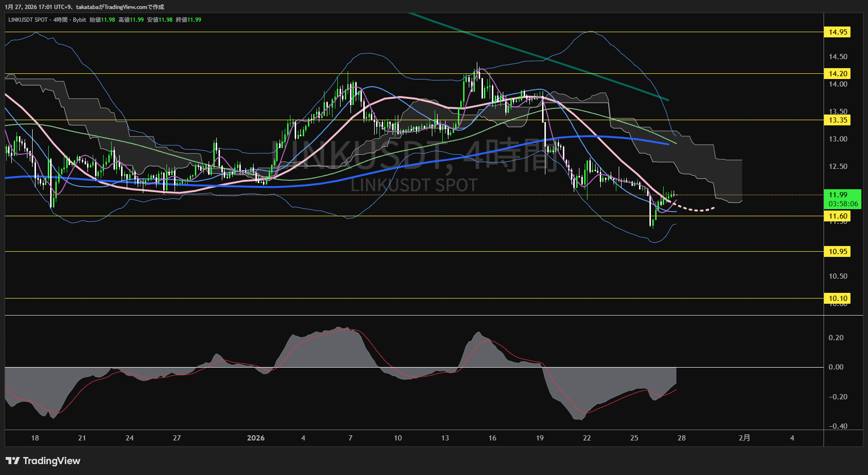Click the 10.95 support price label

(837, 252)
